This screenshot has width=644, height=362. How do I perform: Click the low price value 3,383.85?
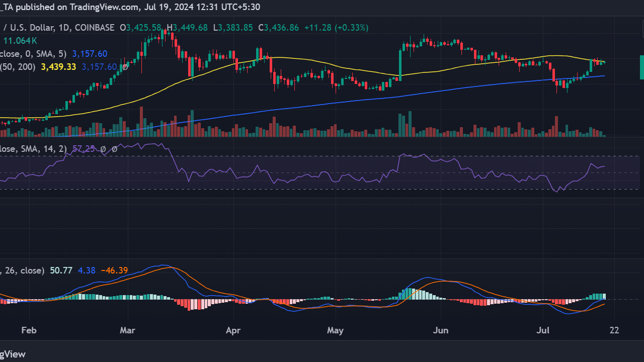tap(235, 28)
